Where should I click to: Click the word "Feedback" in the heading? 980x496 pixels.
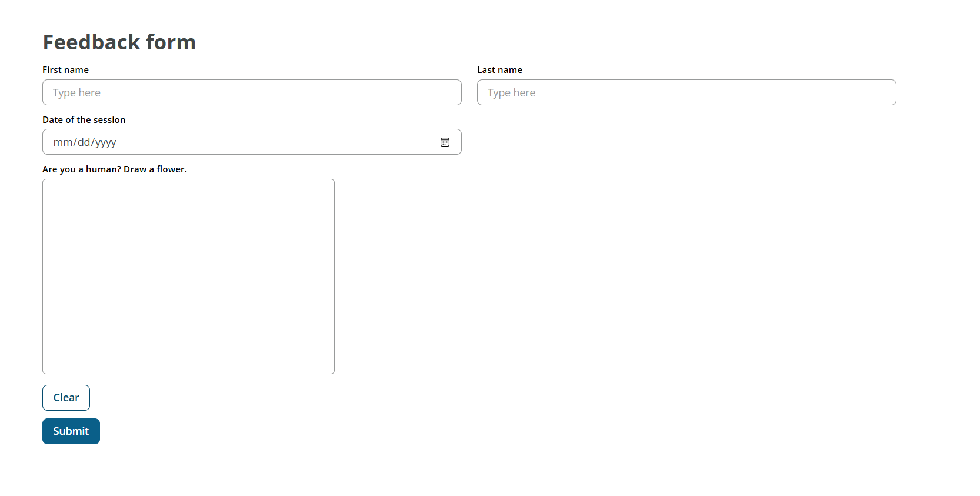tap(92, 42)
